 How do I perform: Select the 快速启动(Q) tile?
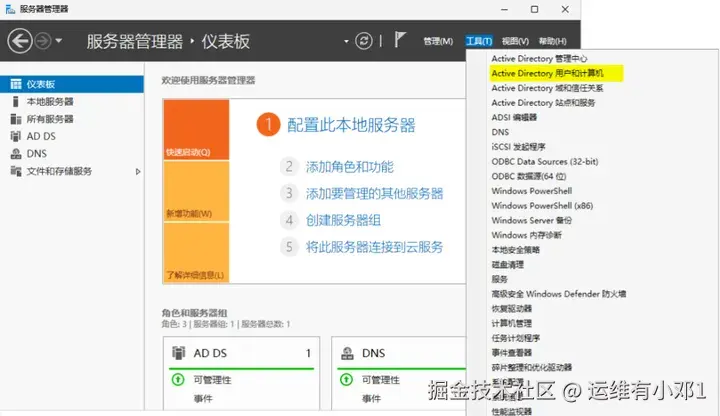coord(197,130)
